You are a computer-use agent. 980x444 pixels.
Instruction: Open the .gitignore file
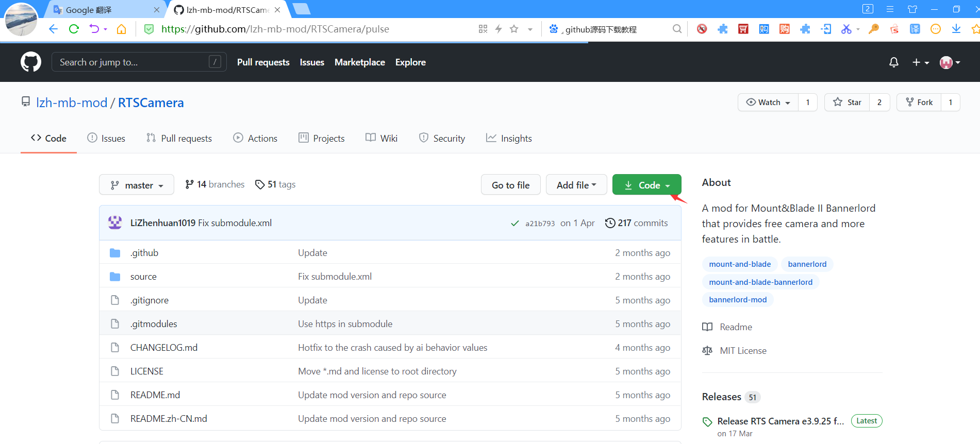coord(150,300)
